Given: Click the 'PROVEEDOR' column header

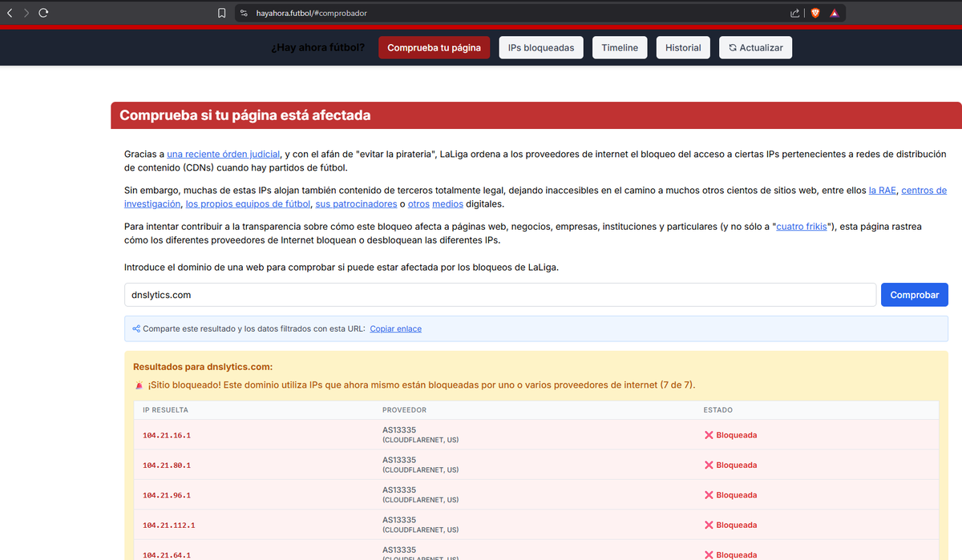Looking at the screenshot, I should point(404,410).
